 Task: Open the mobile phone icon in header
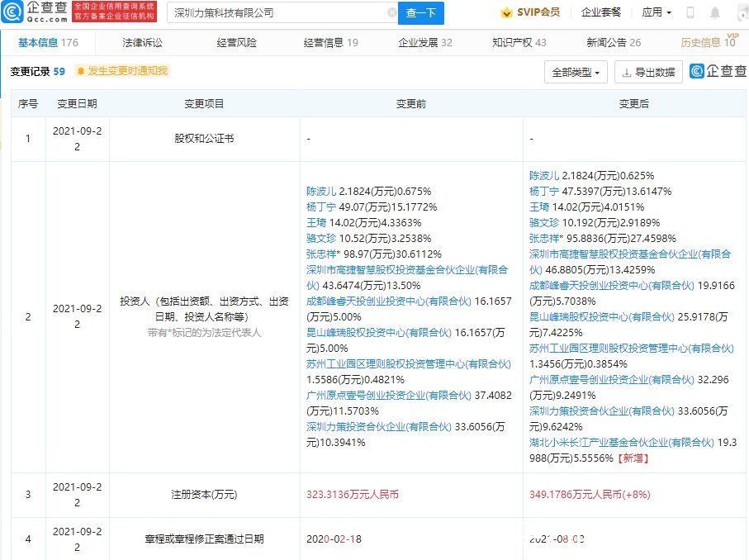point(690,13)
